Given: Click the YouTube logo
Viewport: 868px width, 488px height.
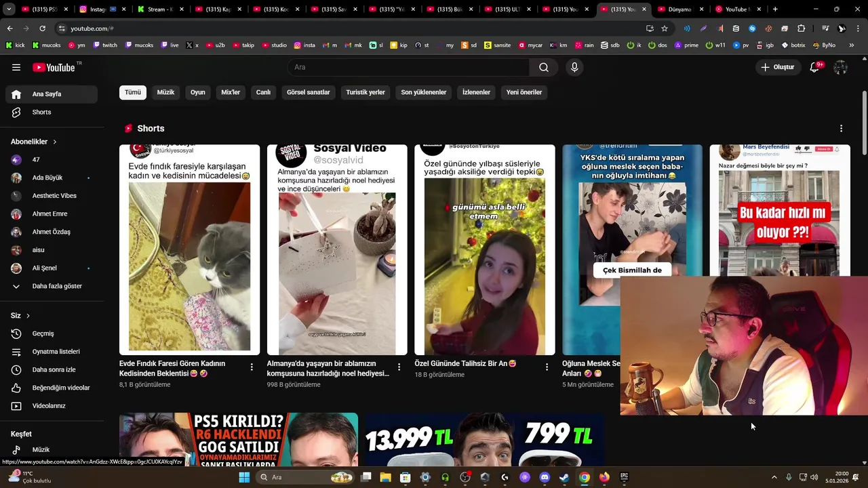Looking at the screenshot, I should (x=55, y=67).
